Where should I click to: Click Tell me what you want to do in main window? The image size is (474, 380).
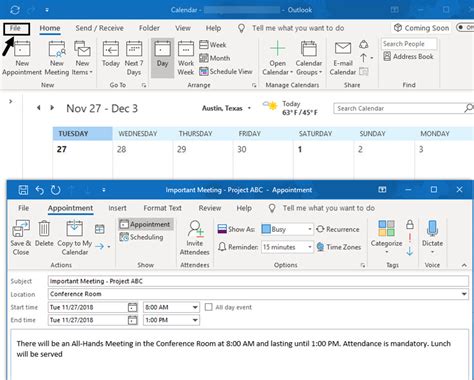298,28
